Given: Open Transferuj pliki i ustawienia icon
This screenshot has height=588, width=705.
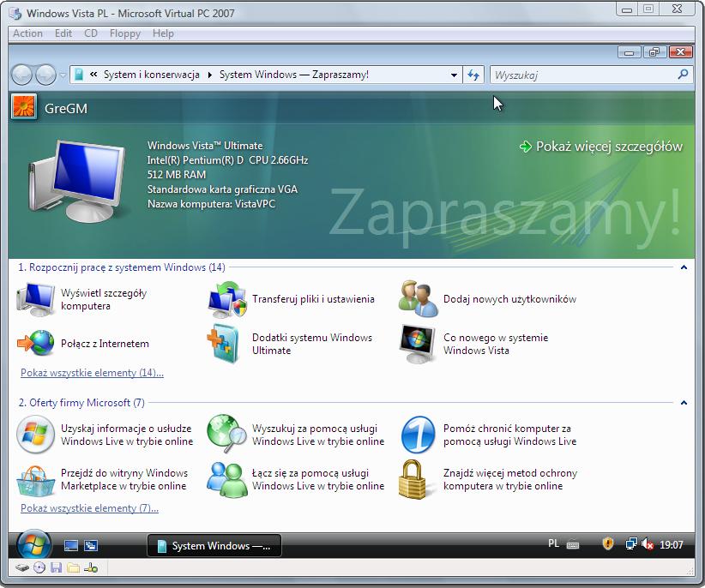Looking at the screenshot, I should point(227,299).
